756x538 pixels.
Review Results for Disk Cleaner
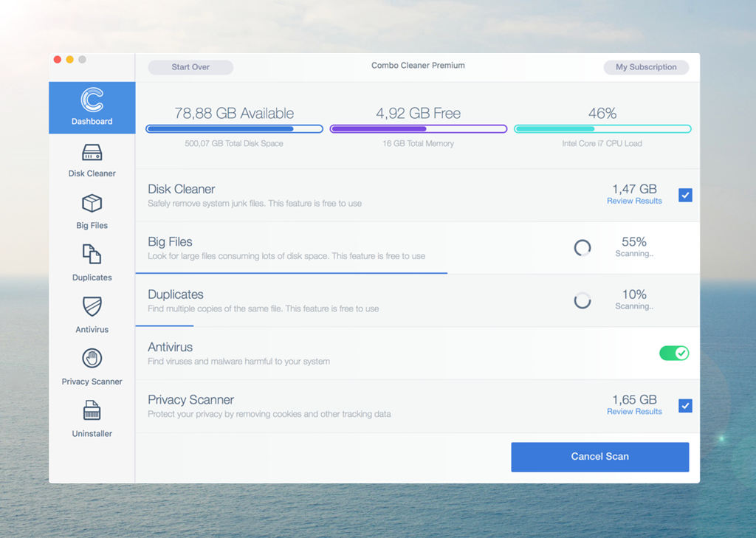click(x=634, y=201)
